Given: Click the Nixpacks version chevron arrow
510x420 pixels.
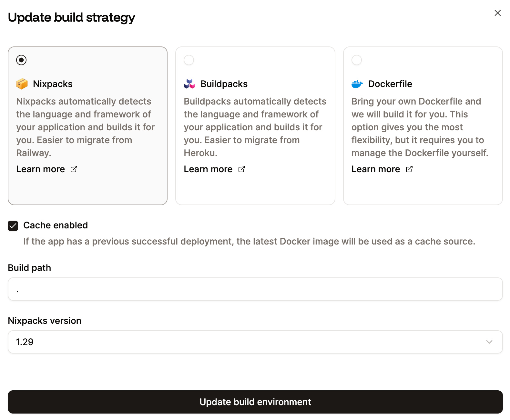Looking at the screenshot, I should (489, 342).
